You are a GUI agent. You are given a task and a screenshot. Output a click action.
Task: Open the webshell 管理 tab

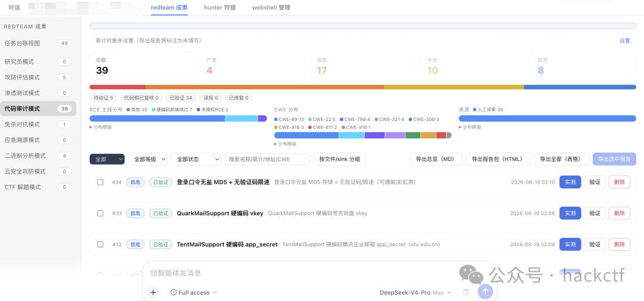click(271, 8)
